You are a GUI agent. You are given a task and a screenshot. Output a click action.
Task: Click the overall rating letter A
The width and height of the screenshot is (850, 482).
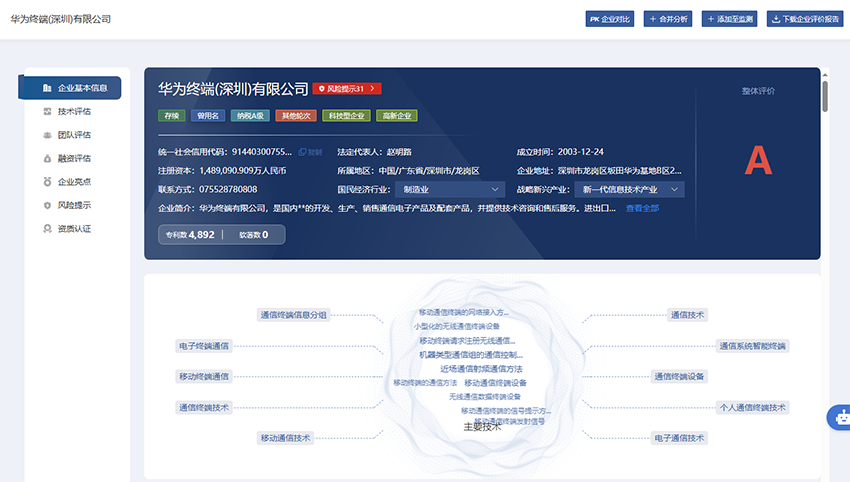coord(758,160)
